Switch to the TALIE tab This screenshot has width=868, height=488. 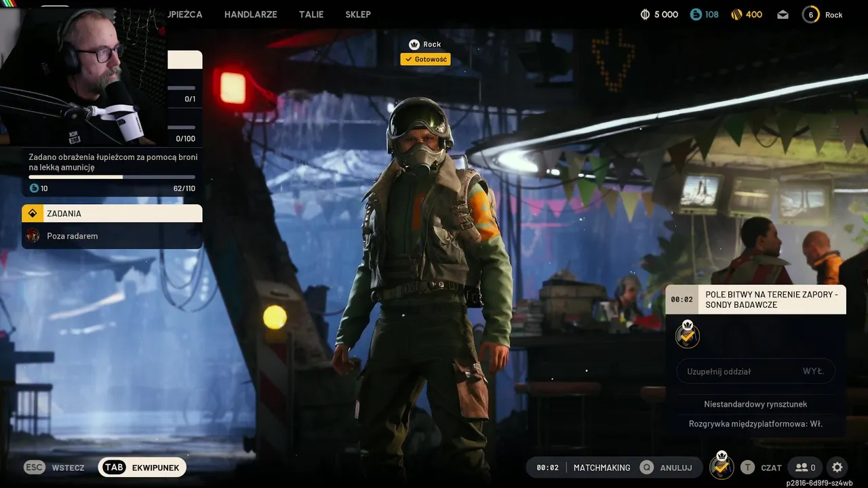coord(311,14)
